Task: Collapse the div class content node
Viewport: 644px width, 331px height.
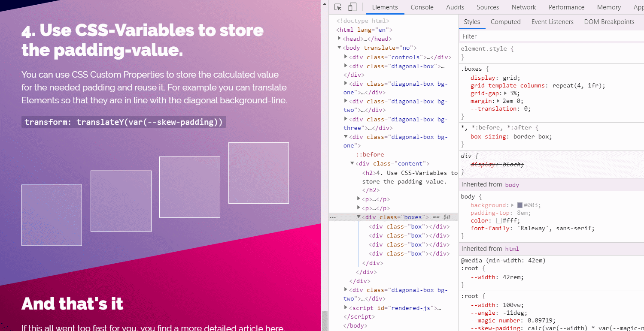Action: pyautogui.click(x=352, y=163)
